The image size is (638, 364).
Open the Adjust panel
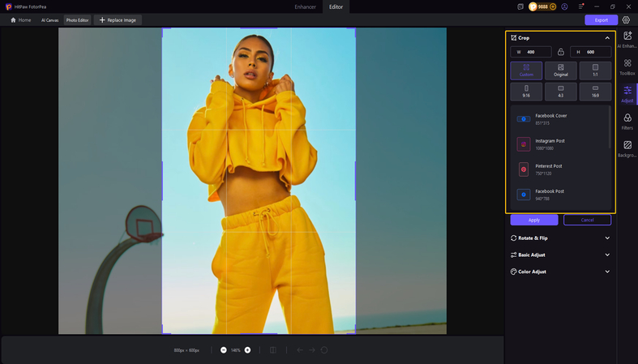click(x=627, y=94)
